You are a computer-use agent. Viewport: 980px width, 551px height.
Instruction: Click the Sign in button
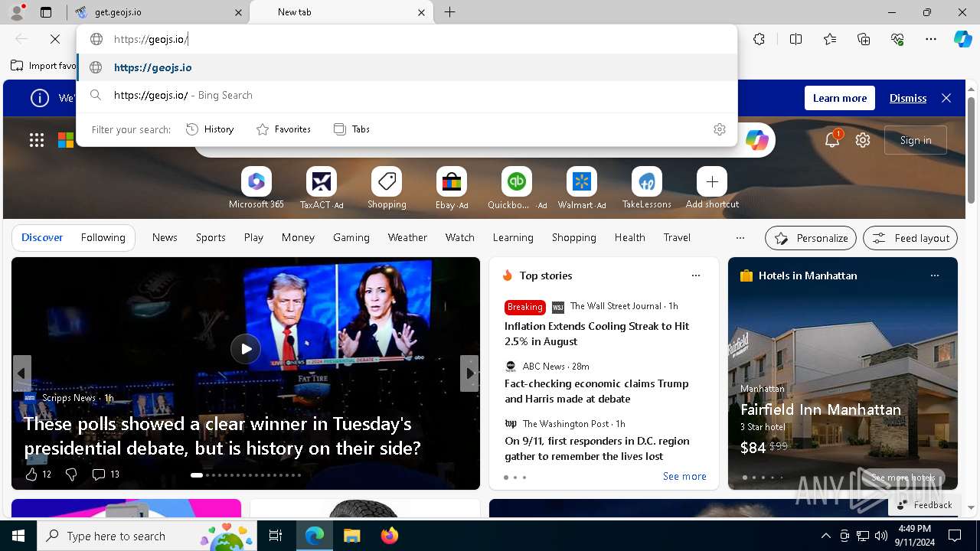pyautogui.click(x=916, y=140)
